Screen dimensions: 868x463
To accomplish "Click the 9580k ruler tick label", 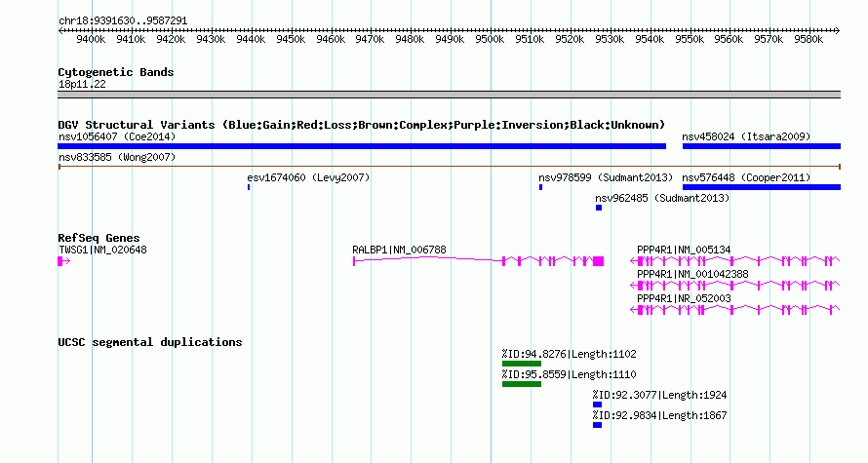I will tap(809, 40).
